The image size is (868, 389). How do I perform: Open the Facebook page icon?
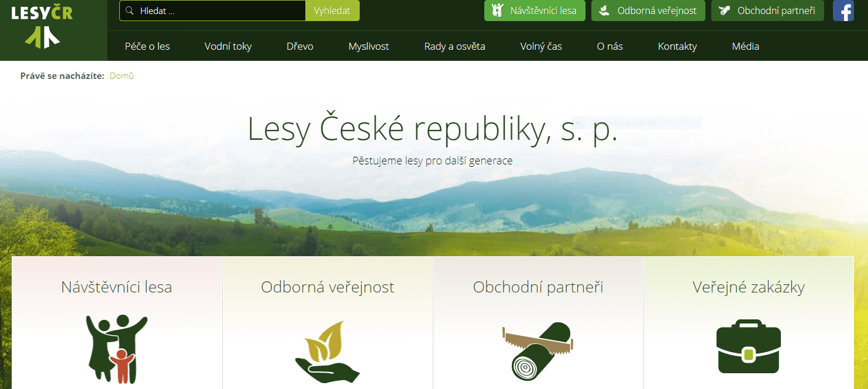click(x=843, y=11)
